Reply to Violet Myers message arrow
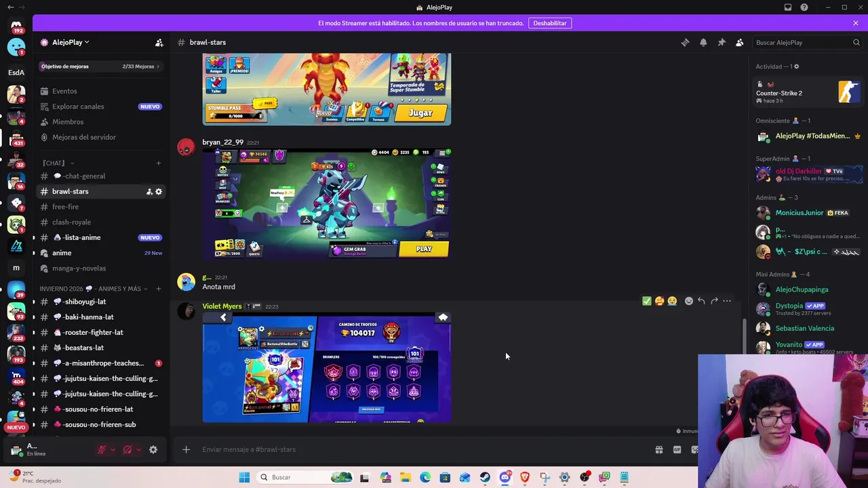 pos(701,301)
